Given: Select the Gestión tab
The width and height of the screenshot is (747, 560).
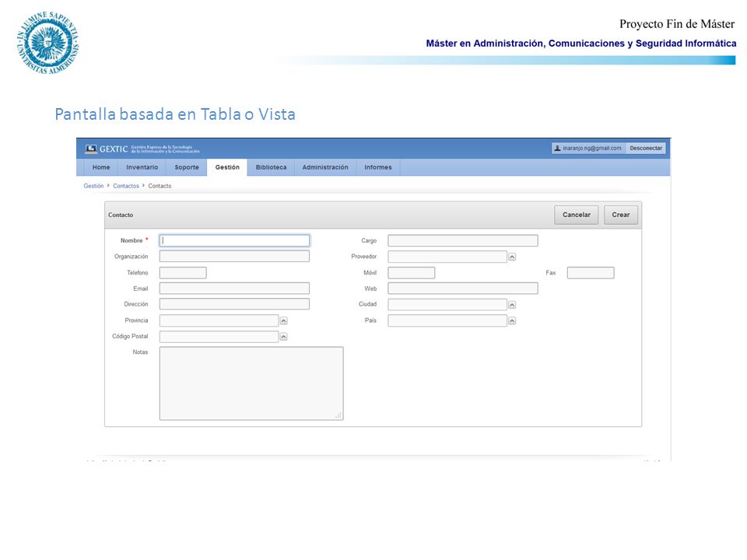Looking at the screenshot, I should (x=227, y=167).
